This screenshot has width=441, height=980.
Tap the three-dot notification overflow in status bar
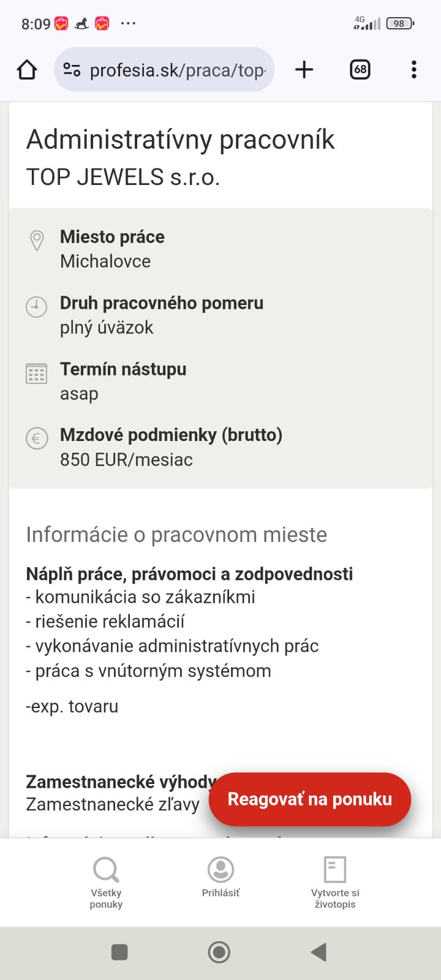point(128,23)
